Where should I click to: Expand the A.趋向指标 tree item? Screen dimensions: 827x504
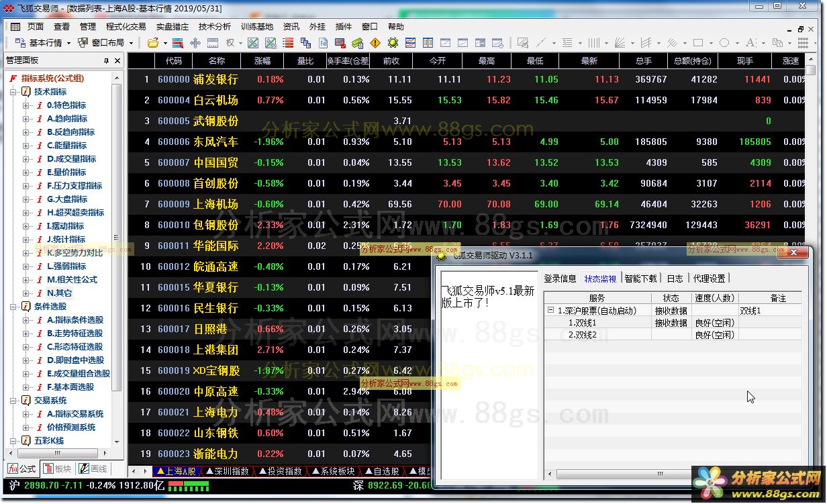(26, 119)
